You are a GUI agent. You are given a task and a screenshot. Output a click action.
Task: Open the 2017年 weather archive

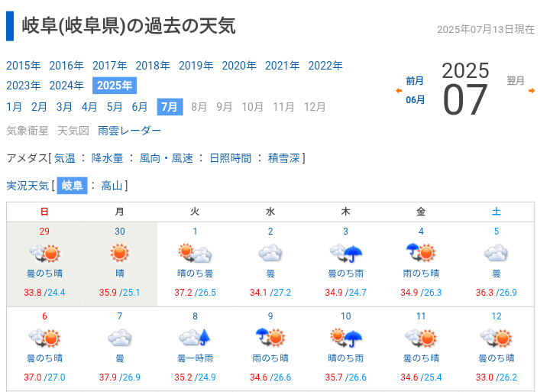110,66
